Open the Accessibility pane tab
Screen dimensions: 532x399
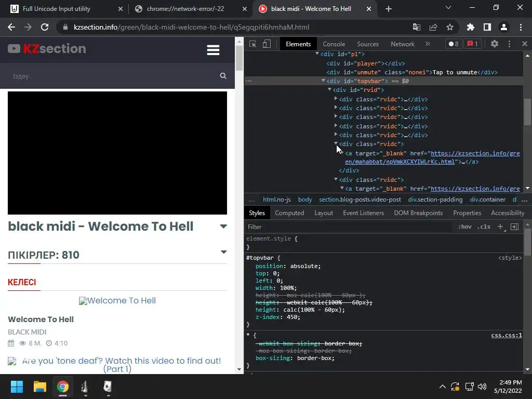click(508, 213)
